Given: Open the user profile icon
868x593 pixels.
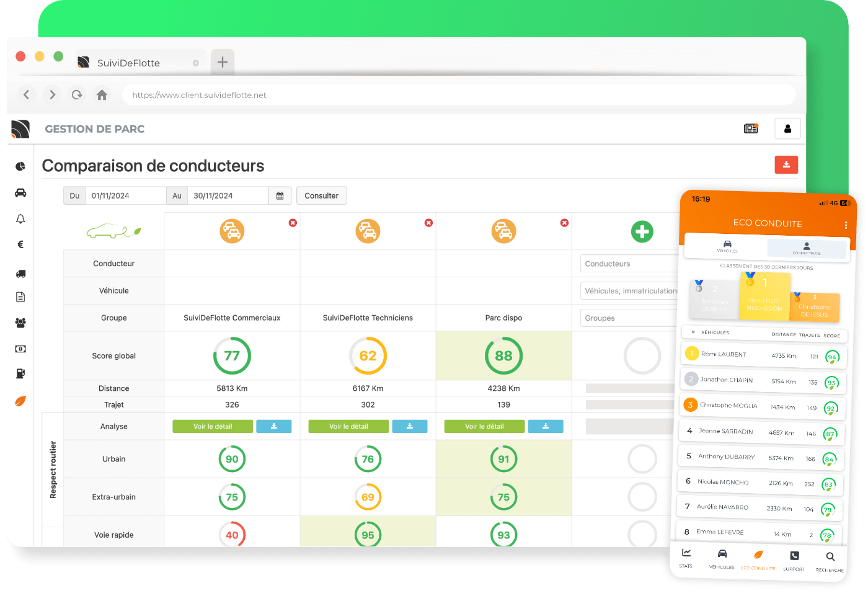Looking at the screenshot, I should [x=787, y=129].
